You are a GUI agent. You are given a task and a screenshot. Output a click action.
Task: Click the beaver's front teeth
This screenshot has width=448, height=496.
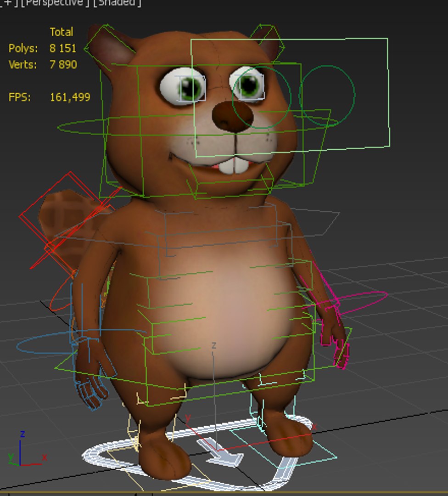pyautogui.click(x=235, y=165)
